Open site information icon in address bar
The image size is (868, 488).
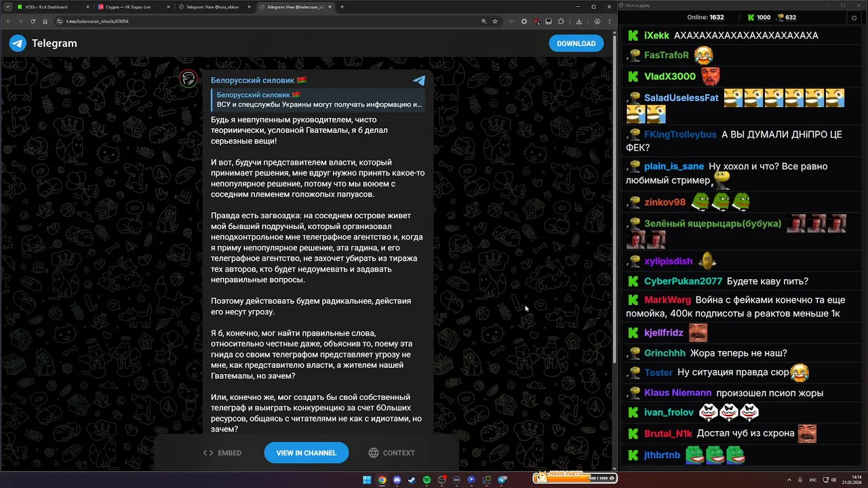tap(60, 21)
